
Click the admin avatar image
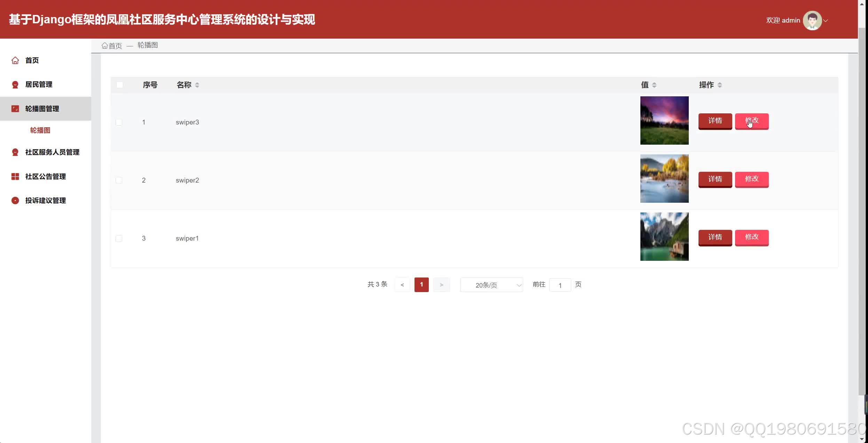812,21
